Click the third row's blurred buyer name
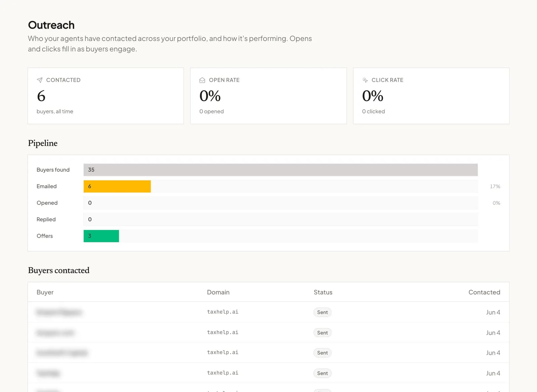Viewport: 537px width, 392px height. (62, 353)
